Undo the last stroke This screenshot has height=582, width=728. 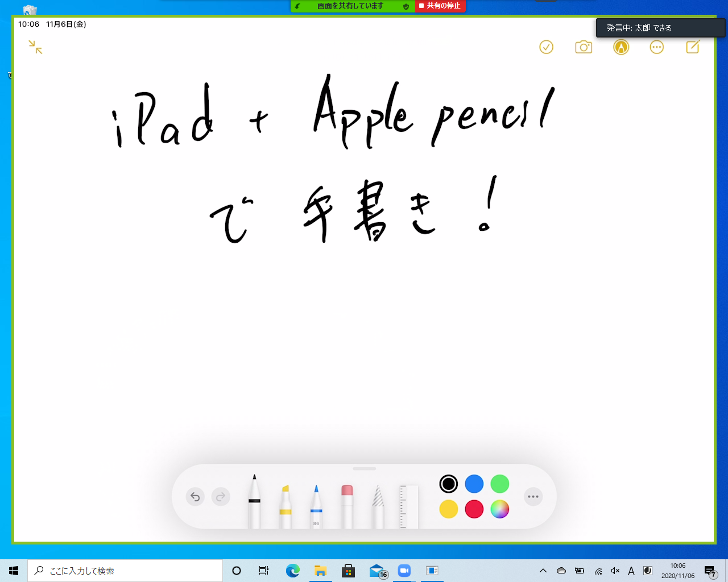195,497
